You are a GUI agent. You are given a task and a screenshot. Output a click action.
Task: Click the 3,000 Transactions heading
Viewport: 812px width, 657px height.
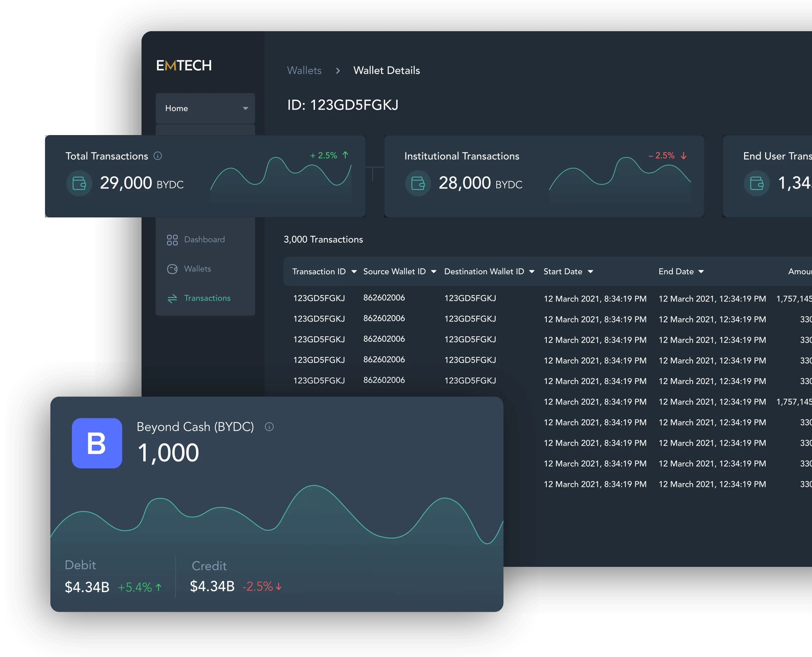(323, 240)
